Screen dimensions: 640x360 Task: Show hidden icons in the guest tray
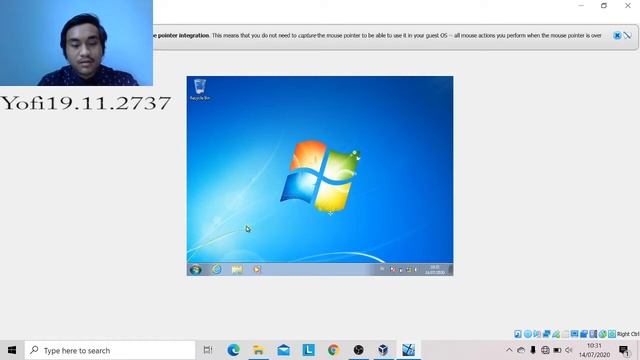tap(382, 269)
